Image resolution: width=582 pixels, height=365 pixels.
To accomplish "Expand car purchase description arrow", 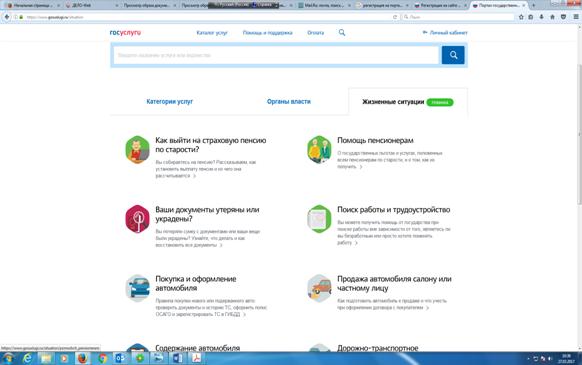I will (x=244, y=315).
